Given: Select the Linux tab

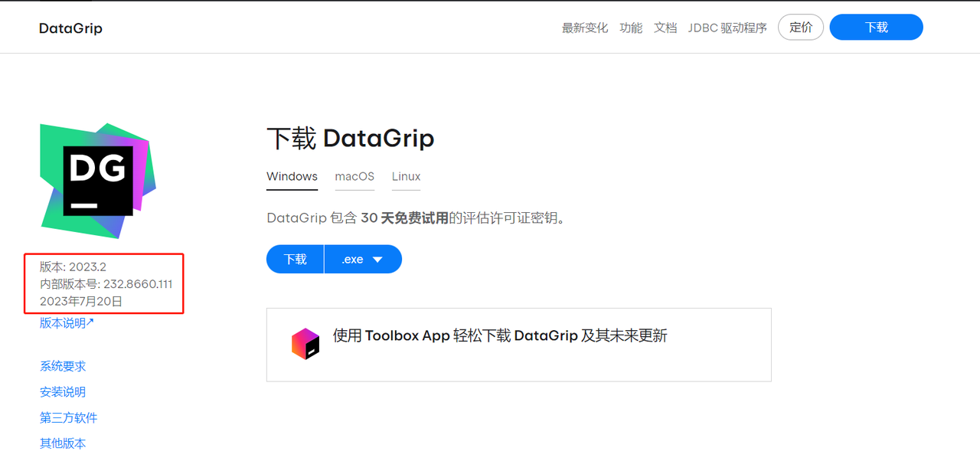Looking at the screenshot, I should [x=406, y=176].
